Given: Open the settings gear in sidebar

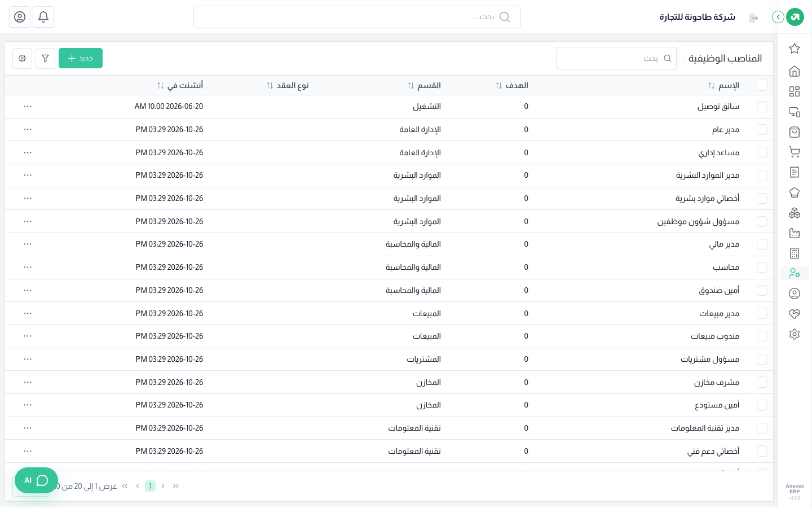Looking at the screenshot, I should coord(795,334).
